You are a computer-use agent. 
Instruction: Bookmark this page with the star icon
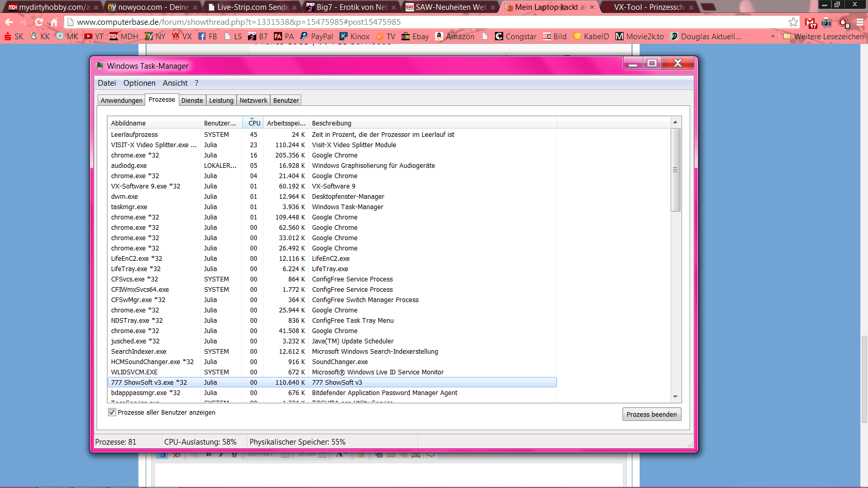tap(793, 22)
